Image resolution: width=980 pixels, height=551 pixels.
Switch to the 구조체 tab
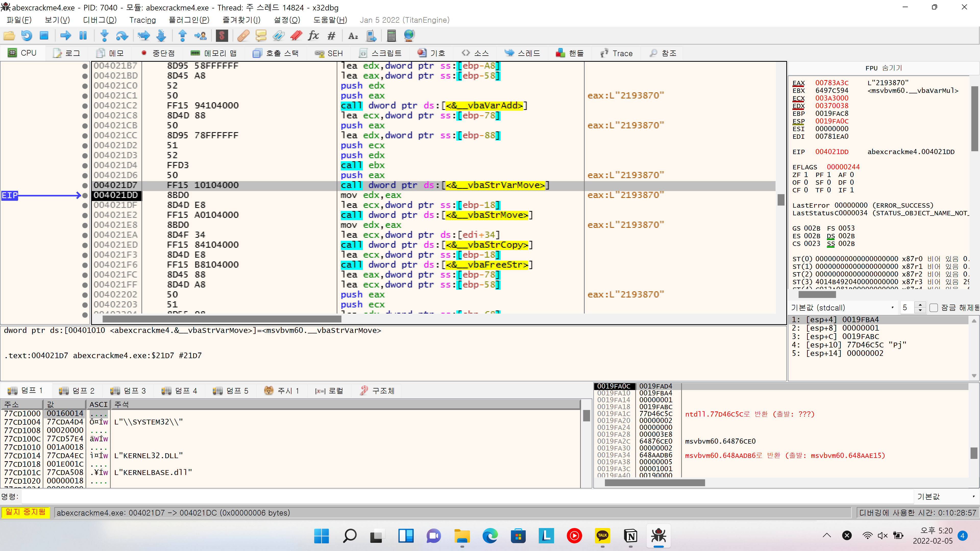click(377, 391)
